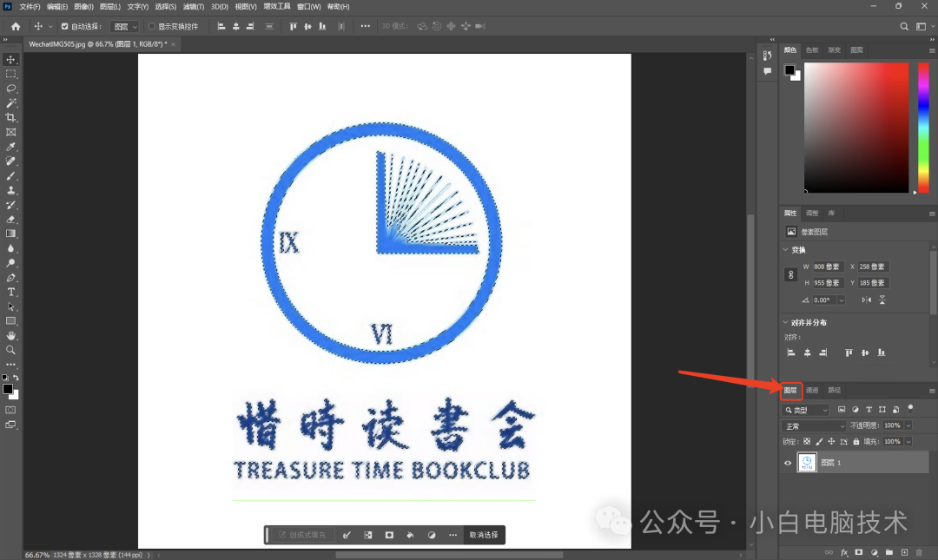
Task: Open the rotation angle dropdown arrow
Action: tap(841, 300)
